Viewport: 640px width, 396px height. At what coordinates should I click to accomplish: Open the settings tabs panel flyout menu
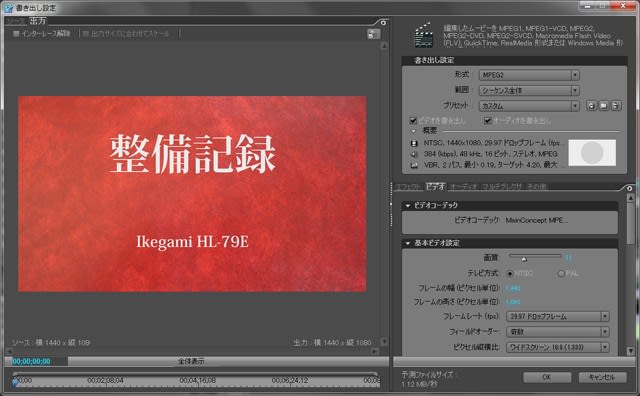(630, 188)
